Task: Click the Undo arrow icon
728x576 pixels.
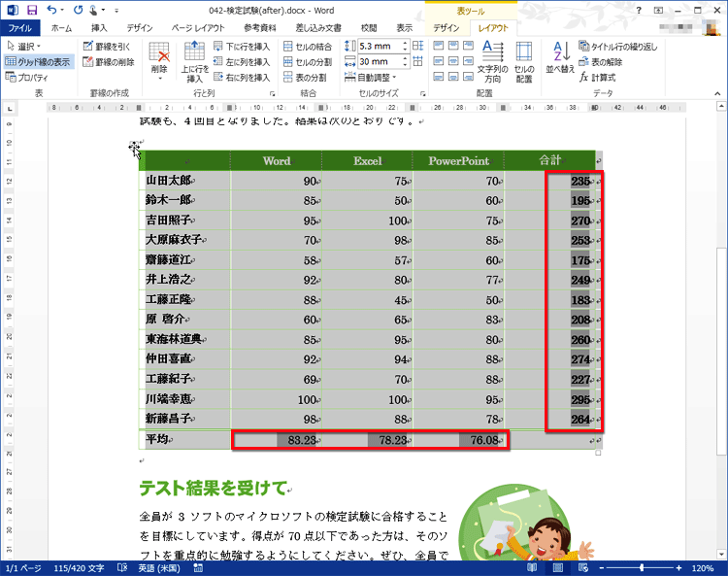Action: (52, 10)
